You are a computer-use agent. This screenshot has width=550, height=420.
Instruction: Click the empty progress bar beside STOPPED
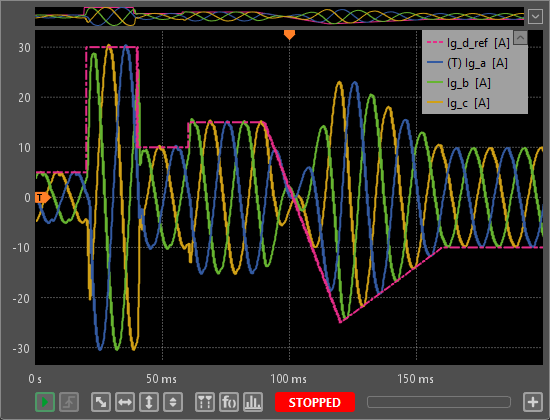point(439,402)
